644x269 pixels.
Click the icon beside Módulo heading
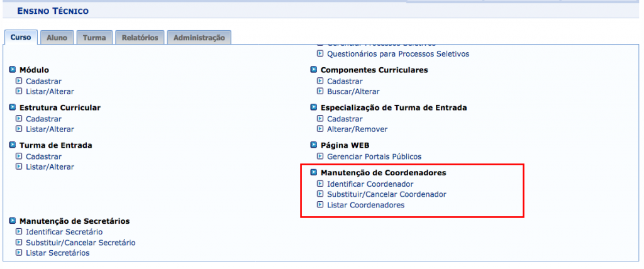13,70
